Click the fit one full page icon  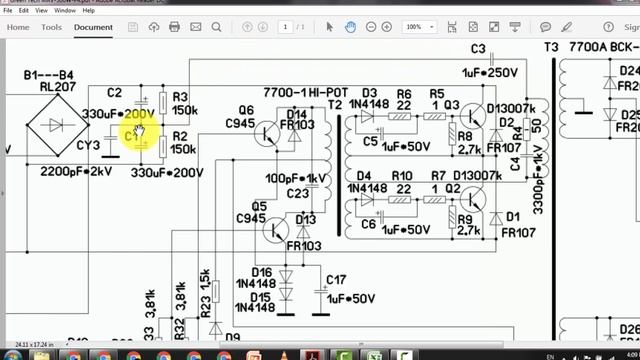pos(473,27)
